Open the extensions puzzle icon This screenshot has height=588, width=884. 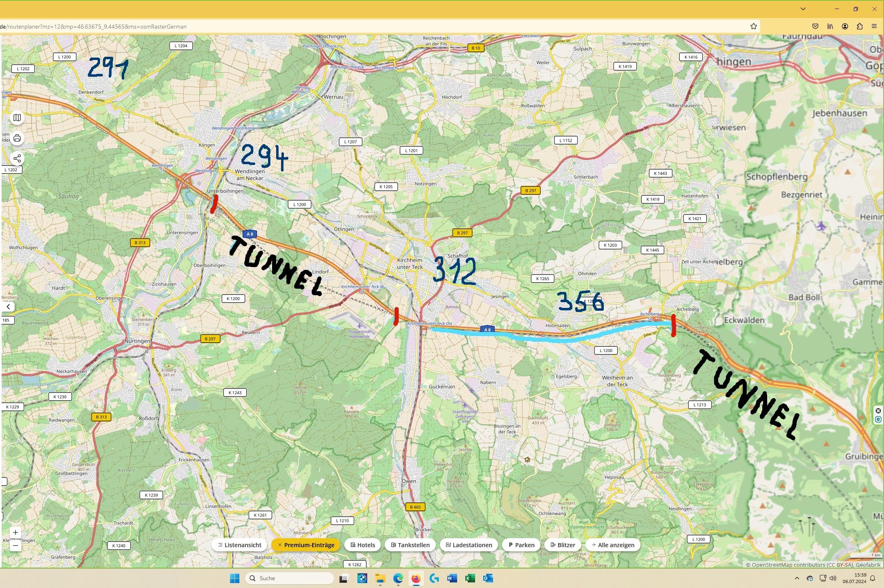(859, 27)
